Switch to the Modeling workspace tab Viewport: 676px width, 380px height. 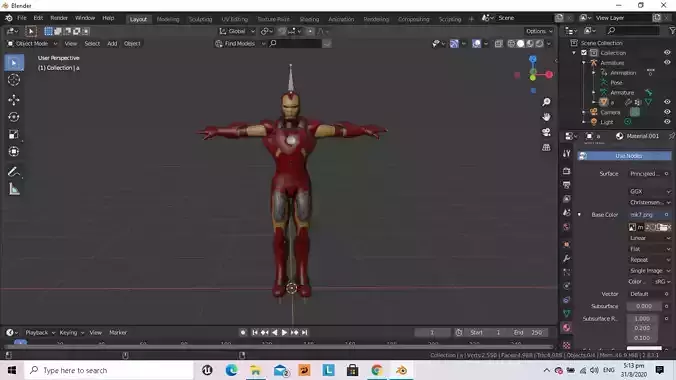(x=168, y=19)
